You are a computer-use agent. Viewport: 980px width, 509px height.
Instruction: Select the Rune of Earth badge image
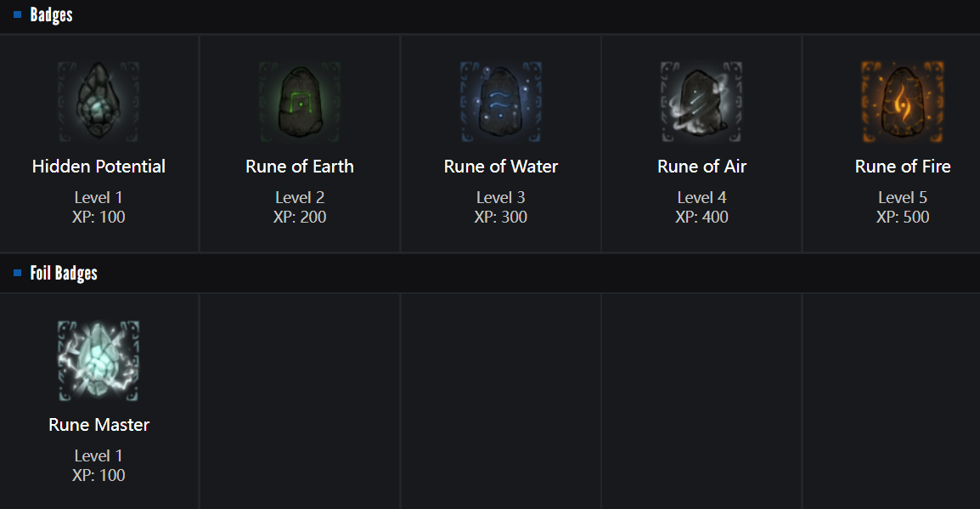[x=300, y=102]
